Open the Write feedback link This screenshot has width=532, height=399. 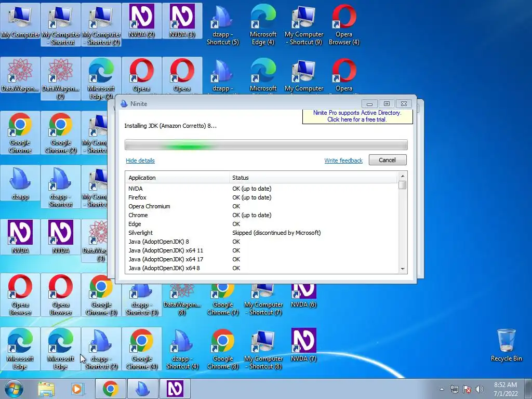tap(343, 161)
